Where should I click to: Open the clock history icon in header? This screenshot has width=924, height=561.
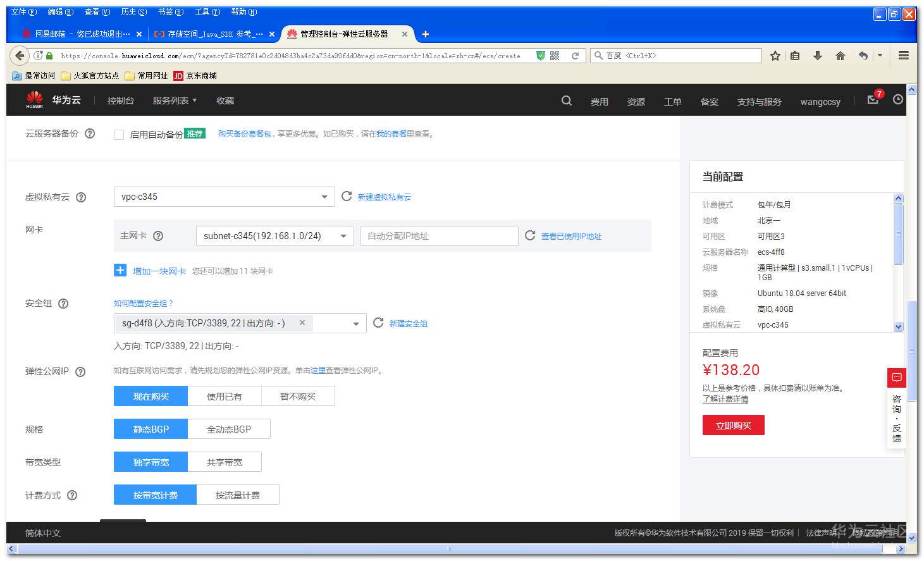tap(898, 100)
